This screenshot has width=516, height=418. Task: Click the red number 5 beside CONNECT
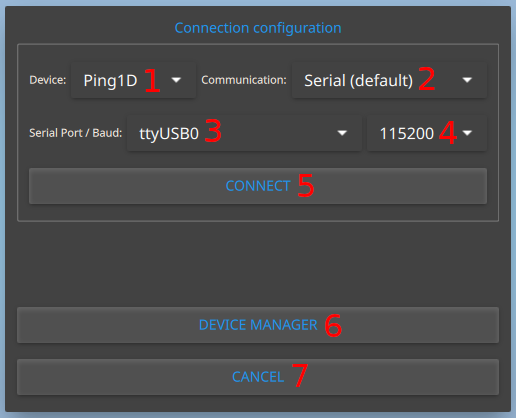pos(306,185)
